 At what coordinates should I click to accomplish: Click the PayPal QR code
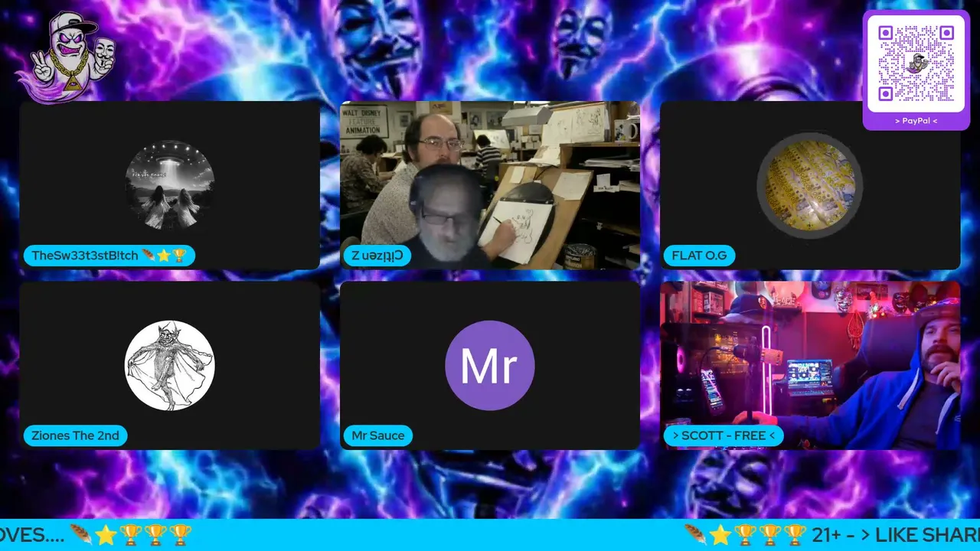tap(916, 64)
